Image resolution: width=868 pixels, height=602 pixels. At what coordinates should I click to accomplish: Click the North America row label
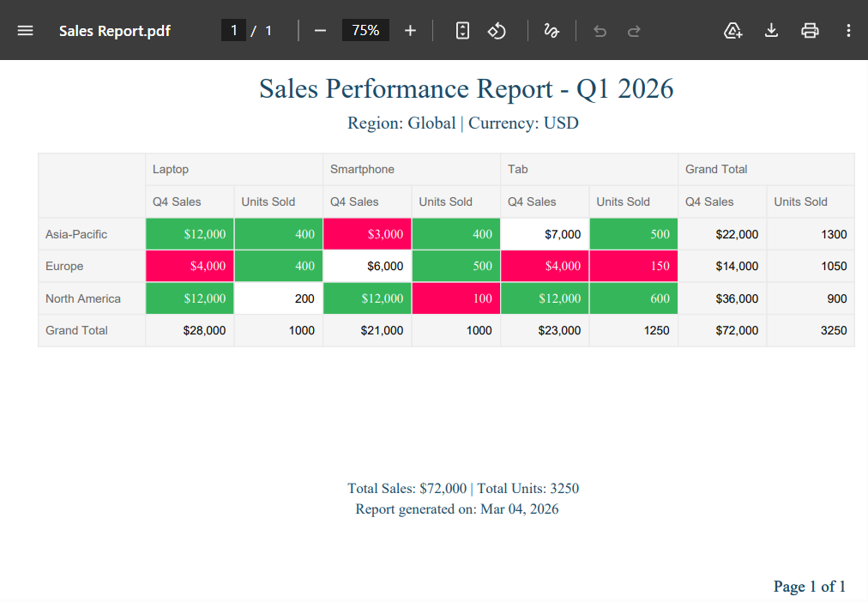(83, 298)
